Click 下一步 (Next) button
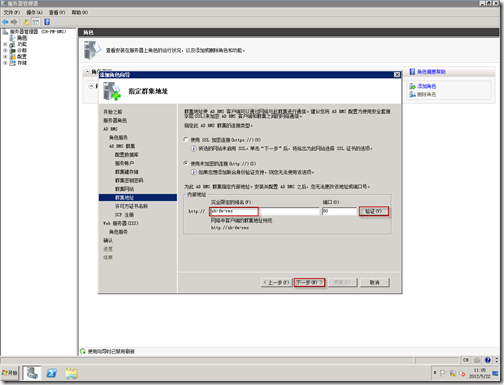 309,283
